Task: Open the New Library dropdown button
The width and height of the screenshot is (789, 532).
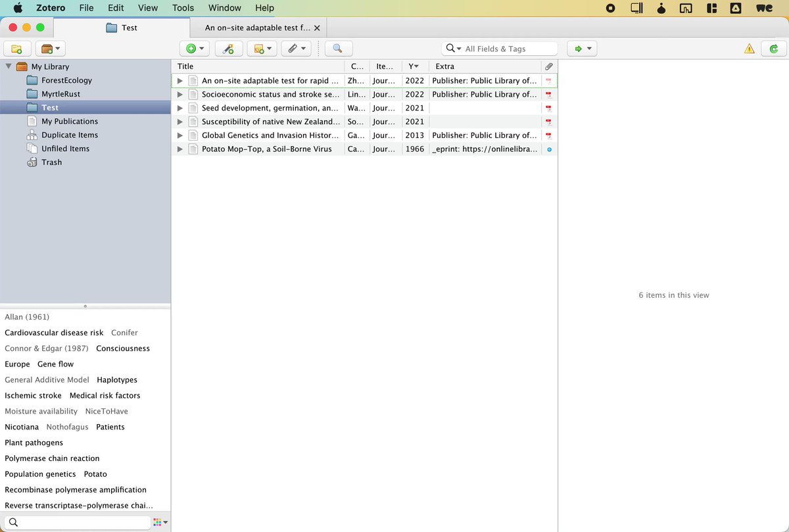Action: [x=50, y=49]
